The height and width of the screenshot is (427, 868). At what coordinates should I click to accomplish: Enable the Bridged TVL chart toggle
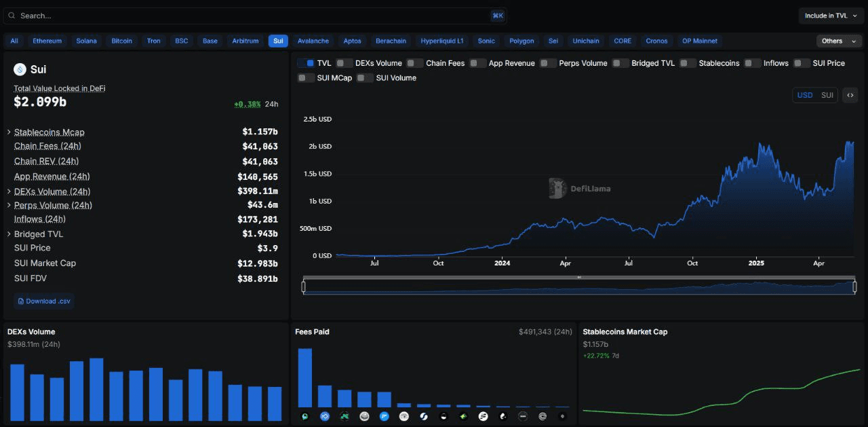tap(620, 63)
